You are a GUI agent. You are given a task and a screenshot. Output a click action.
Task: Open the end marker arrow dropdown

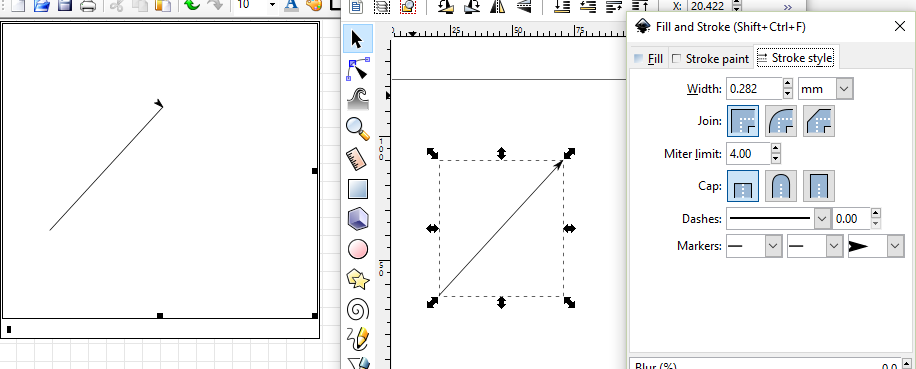tap(876, 246)
